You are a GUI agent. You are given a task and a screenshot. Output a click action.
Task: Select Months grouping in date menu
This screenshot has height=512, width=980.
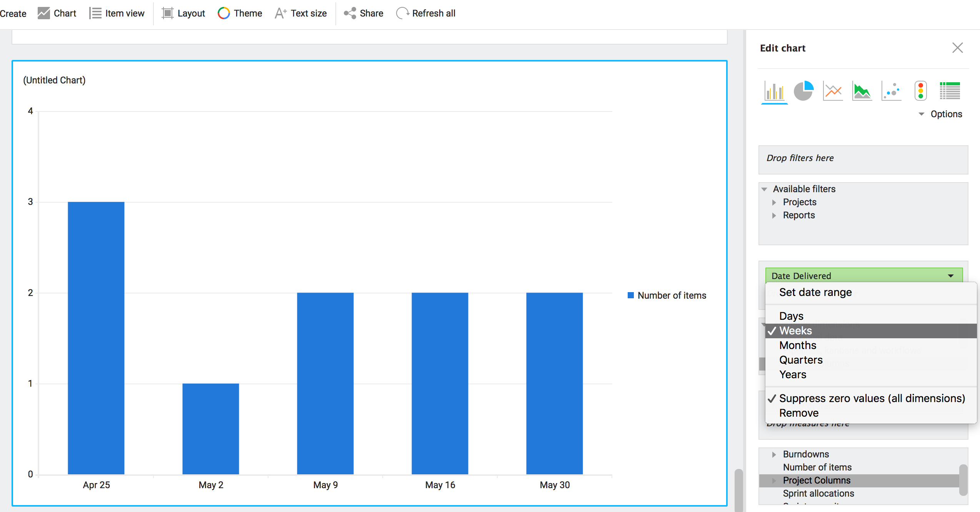point(797,346)
